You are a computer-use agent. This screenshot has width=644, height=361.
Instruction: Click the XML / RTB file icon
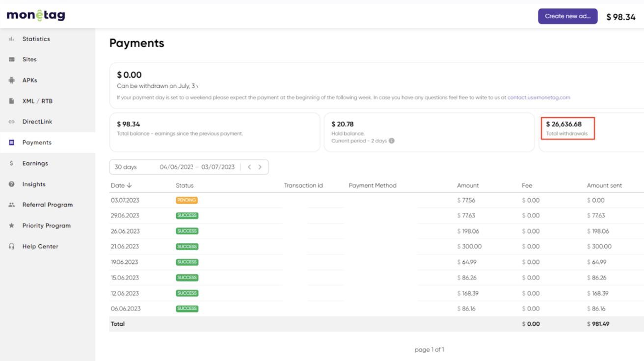11,101
